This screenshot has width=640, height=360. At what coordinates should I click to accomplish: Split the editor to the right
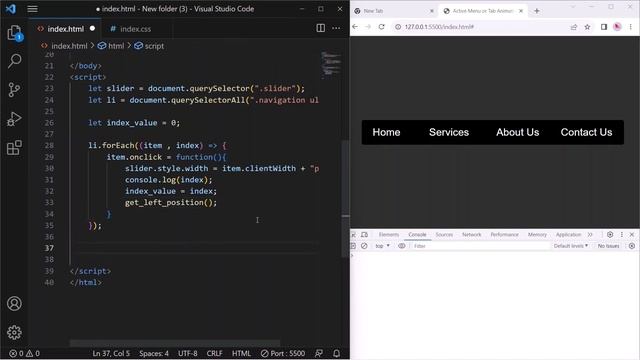(321, 28)
